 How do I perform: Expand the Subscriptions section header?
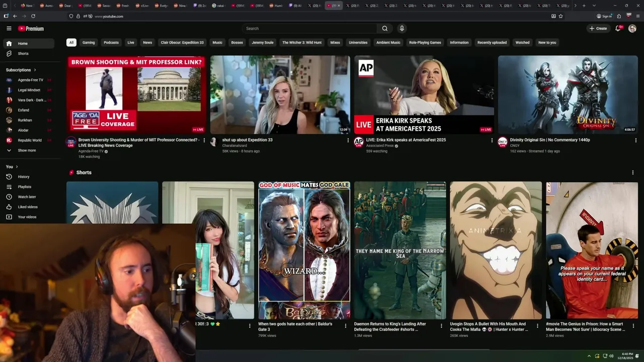tap(21, 70)
